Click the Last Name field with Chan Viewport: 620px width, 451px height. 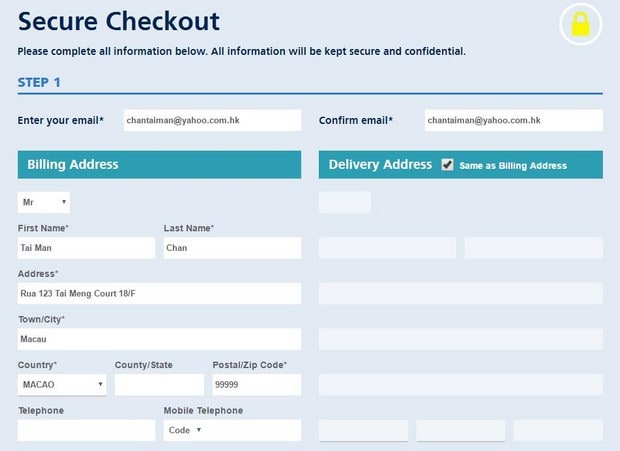[232, 248]
